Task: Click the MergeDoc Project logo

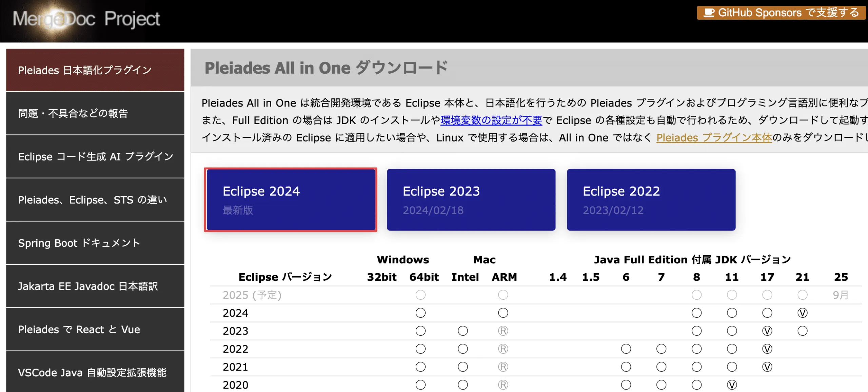Action: click(x=86, y=19)
